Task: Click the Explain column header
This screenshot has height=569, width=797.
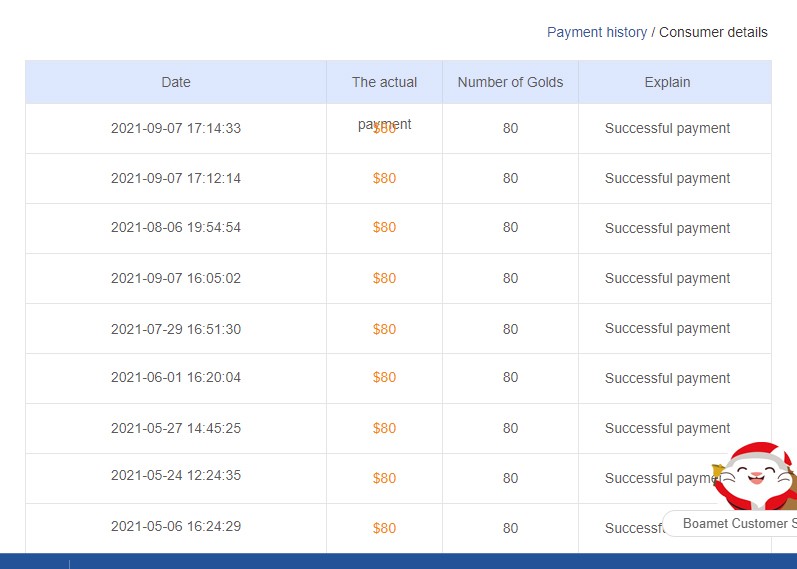Action: [667, 82]
